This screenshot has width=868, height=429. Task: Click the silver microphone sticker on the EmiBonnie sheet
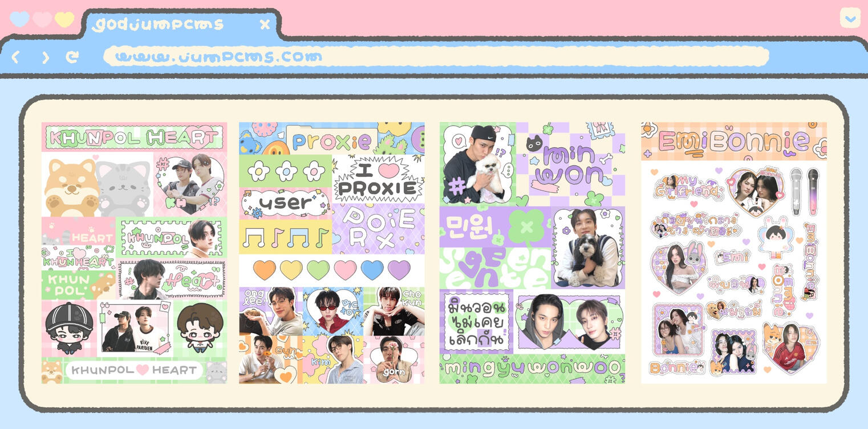tap(796, 191)
